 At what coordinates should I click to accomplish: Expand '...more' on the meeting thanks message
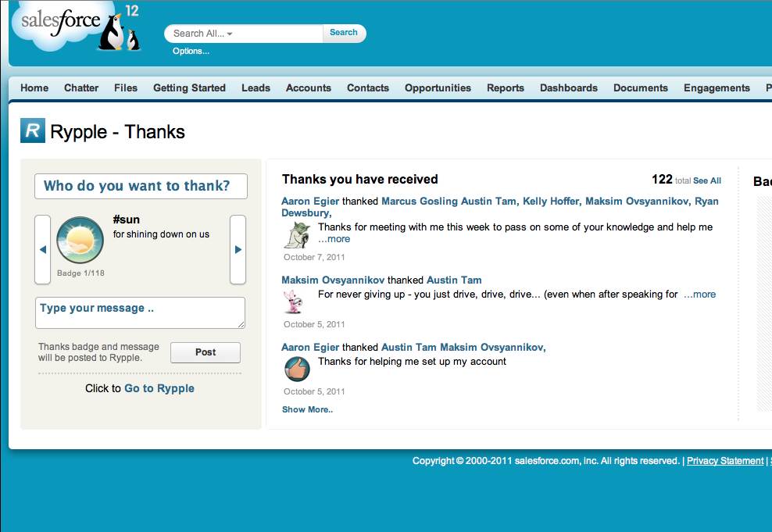pos(334,239)
